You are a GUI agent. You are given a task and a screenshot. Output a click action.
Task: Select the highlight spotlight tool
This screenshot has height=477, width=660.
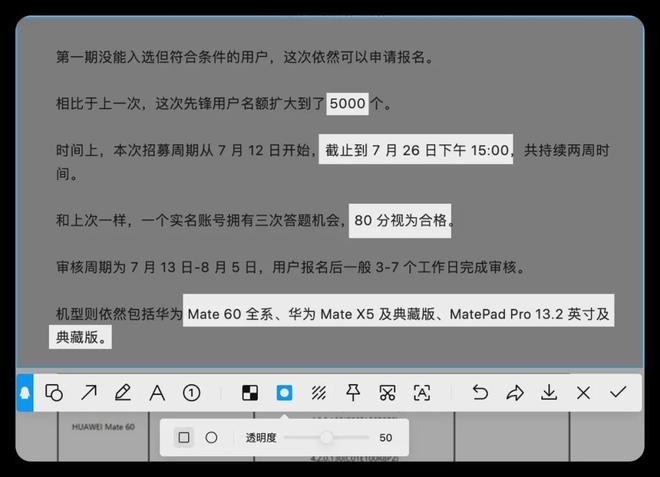point(285,393)
